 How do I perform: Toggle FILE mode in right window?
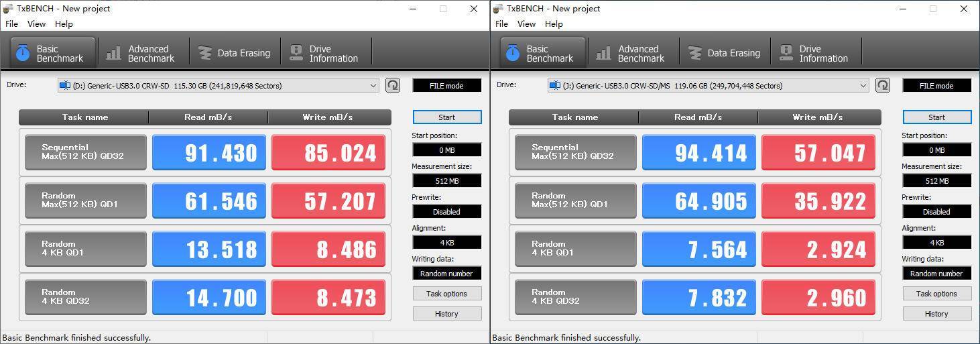[x=936, y=86]
